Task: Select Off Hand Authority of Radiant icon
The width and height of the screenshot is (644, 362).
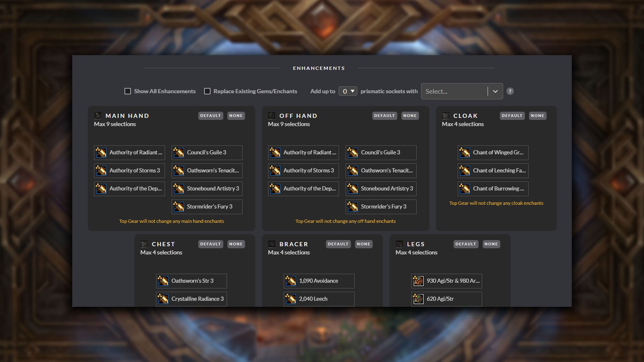Action: pos(275,153)
